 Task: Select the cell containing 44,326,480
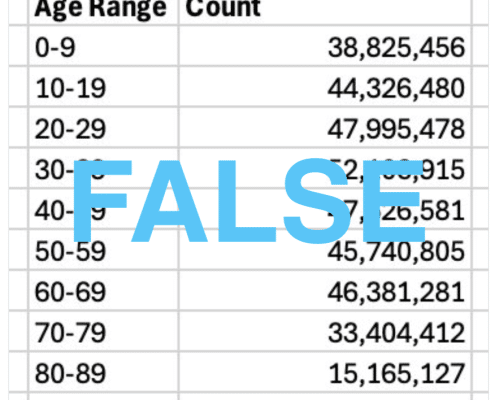pyautogui.click(x=325, y=87)
